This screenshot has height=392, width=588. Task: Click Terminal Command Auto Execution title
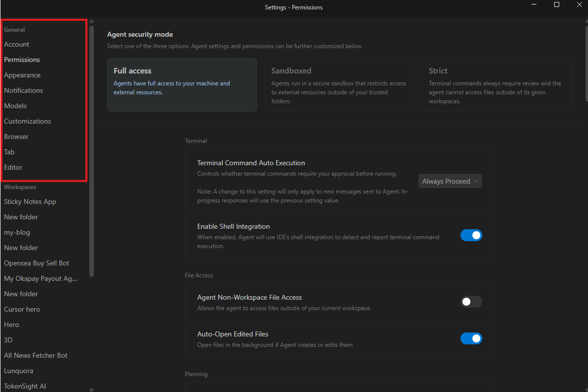251,163
